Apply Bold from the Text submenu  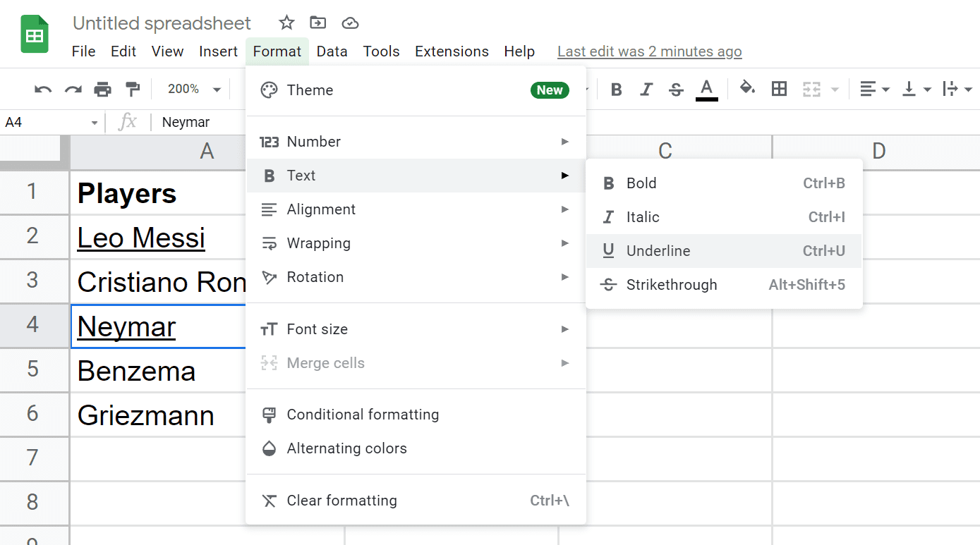(x=724, y=183)
